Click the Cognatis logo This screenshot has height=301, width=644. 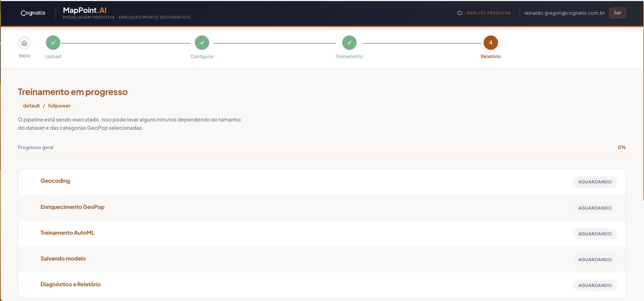33,13
